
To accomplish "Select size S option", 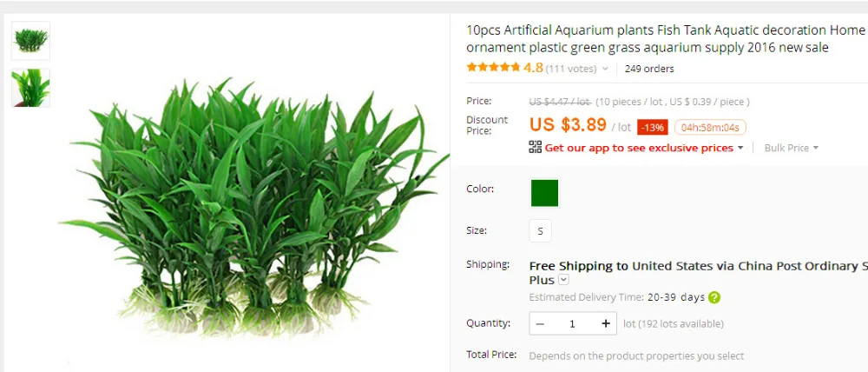I will (540, 231).
